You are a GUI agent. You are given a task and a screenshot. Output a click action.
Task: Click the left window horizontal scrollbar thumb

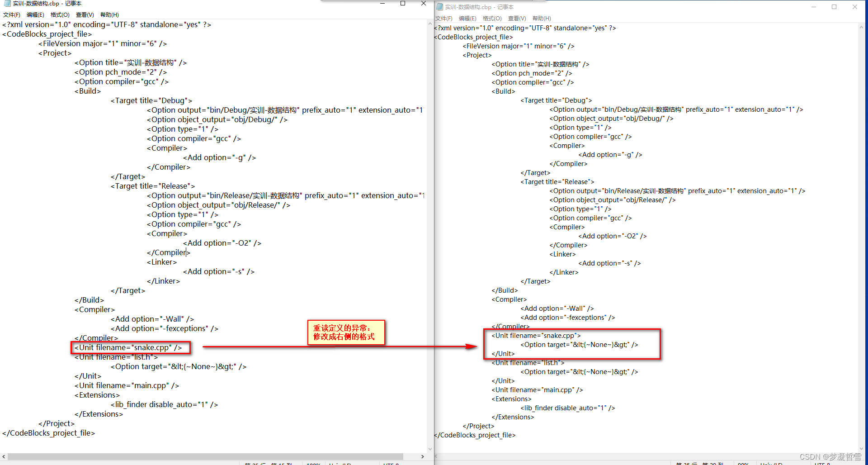point(205,457)
